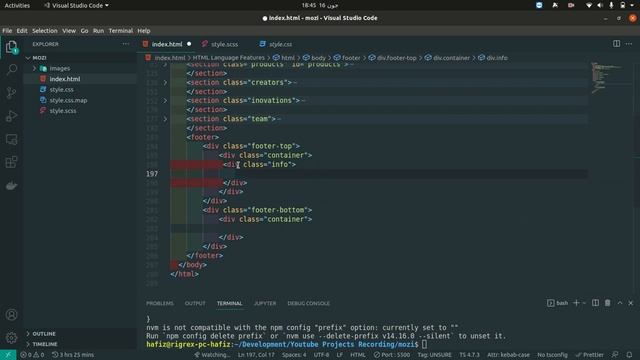The width and height of the screenshot is (640, 360).
Task: Open style.css.map in the explorer
Action: point(68,100)
